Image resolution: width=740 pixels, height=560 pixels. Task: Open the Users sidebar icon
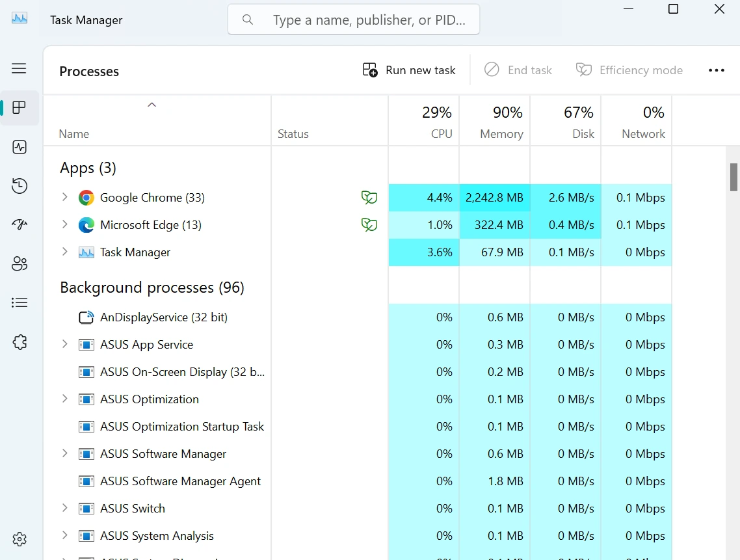[x=20, y=263]
